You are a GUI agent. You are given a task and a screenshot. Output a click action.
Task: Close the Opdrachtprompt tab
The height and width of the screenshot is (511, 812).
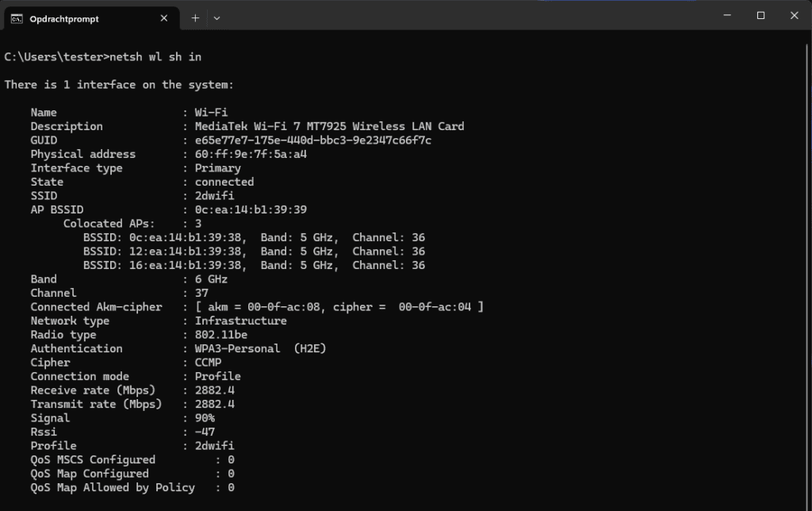164,18
